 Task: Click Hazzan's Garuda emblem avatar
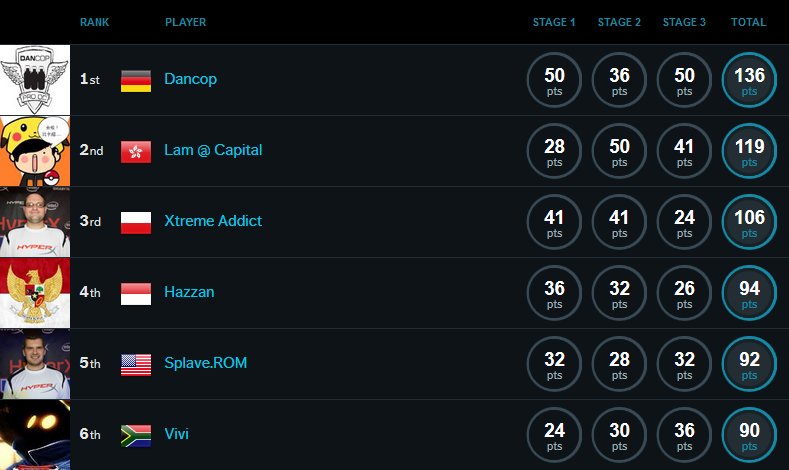[35, 293]
